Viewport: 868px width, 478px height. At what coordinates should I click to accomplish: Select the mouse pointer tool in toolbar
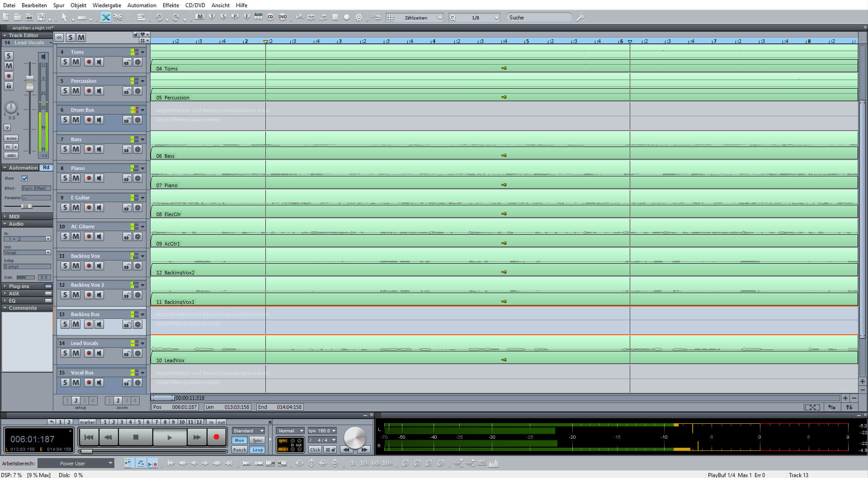64,17
